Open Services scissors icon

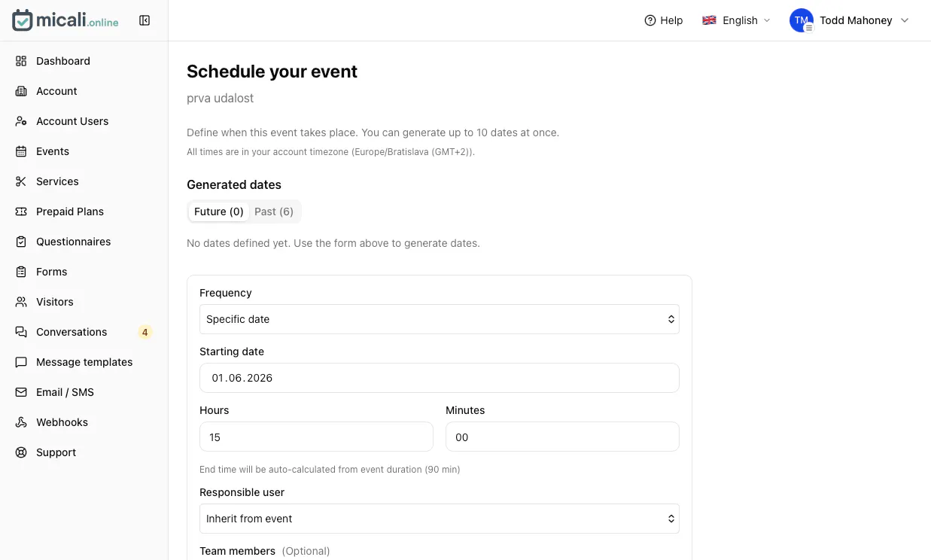[21, 181]
